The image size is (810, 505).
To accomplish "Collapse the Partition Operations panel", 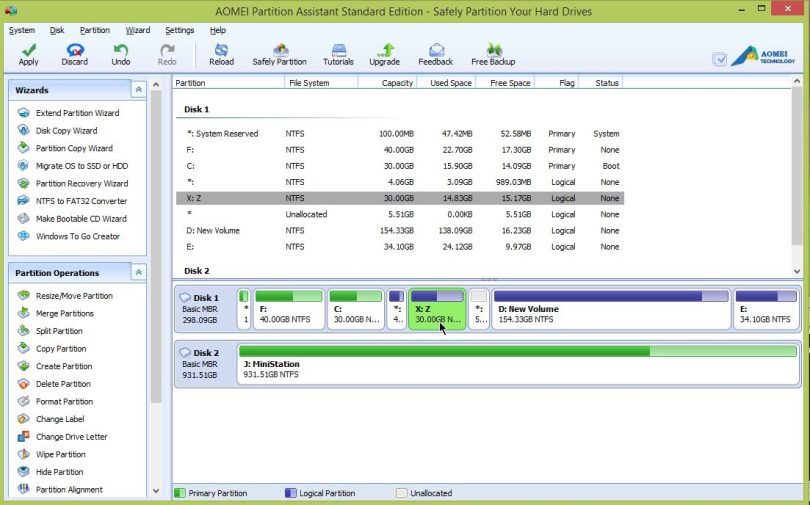I will [x=138, y=272].
